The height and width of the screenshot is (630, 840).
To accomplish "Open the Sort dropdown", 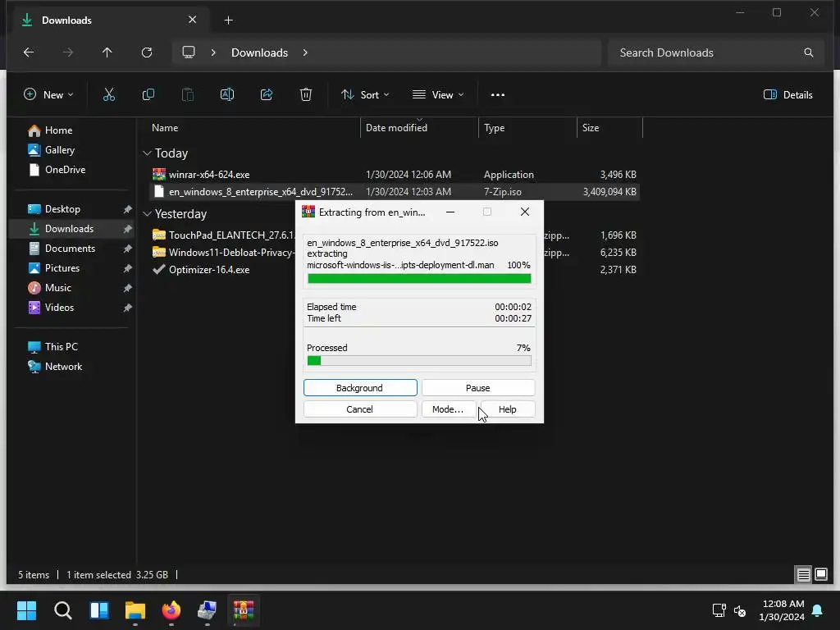I will coord(365,95).
